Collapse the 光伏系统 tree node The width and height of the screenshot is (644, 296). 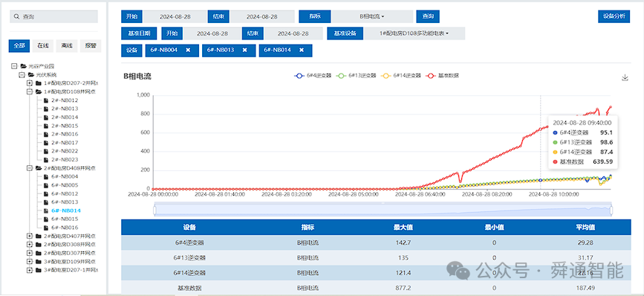22,74
